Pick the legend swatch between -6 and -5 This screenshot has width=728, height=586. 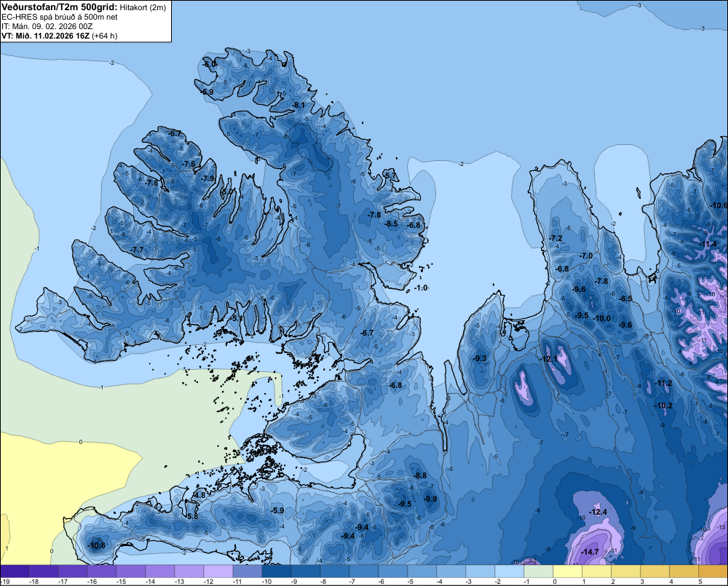[x=393, y=571]
